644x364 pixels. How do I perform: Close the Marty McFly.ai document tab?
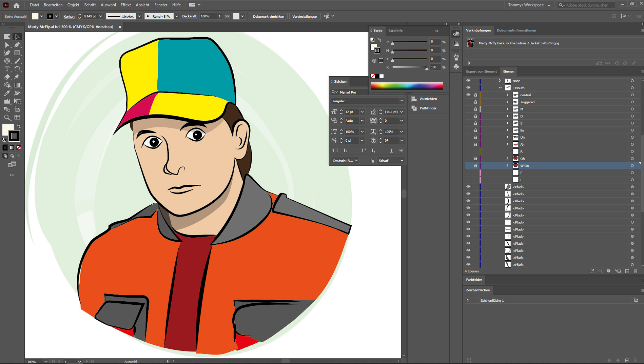pos(120,27)
